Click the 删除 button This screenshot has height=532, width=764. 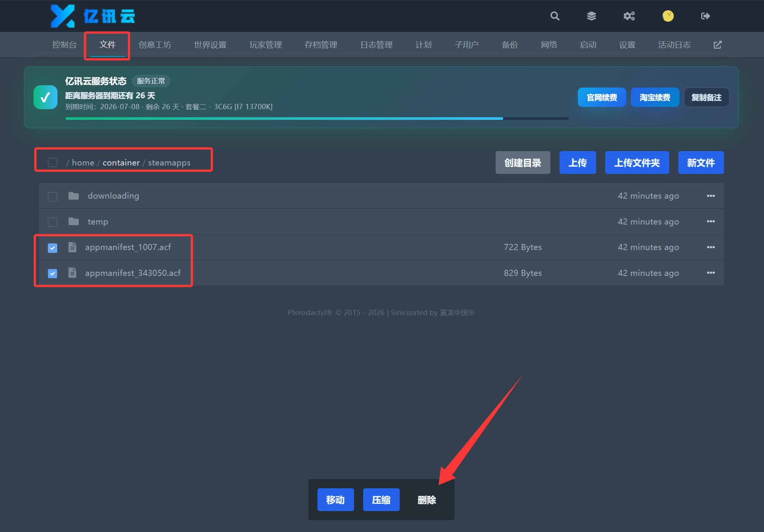coord(427,500)
